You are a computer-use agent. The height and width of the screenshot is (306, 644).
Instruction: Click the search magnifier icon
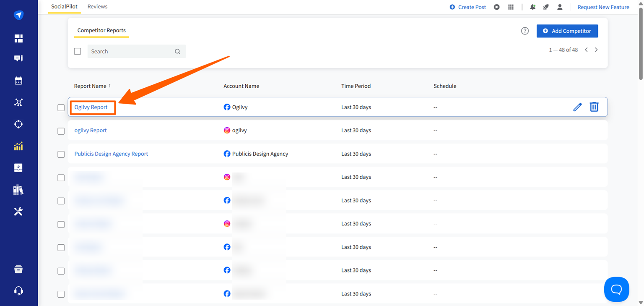pyautogui.click(x=178, y=52)
